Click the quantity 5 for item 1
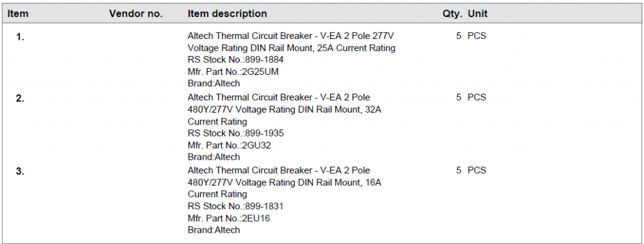The width and height of the screenshot is (644, 244). [x=458, y=36]
